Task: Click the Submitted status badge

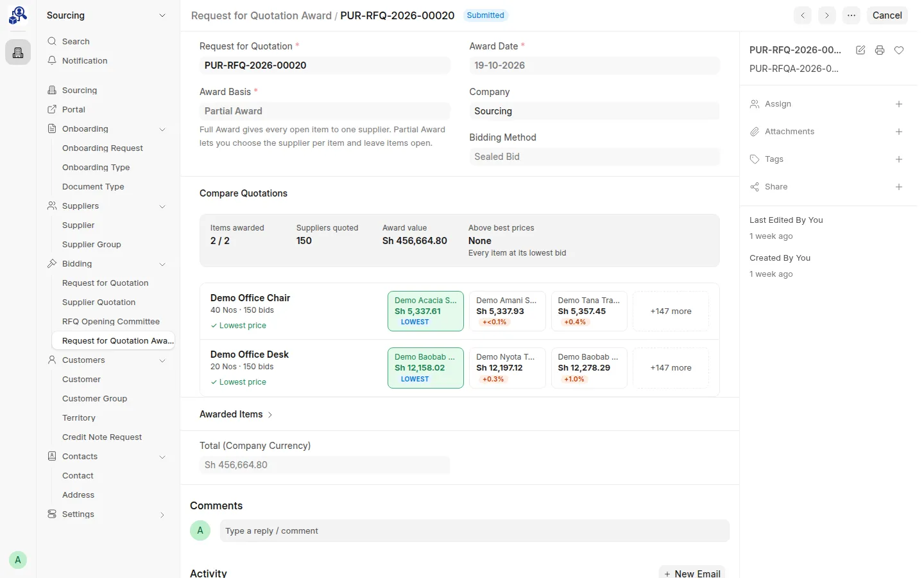Action: click(485, 15)
